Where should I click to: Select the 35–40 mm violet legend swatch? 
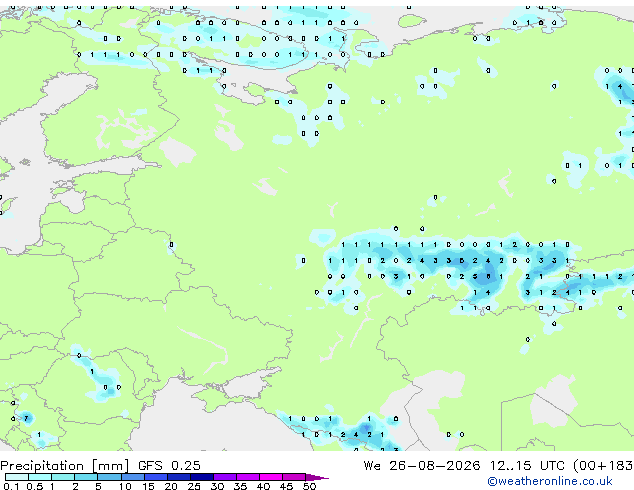click(248, 477)
